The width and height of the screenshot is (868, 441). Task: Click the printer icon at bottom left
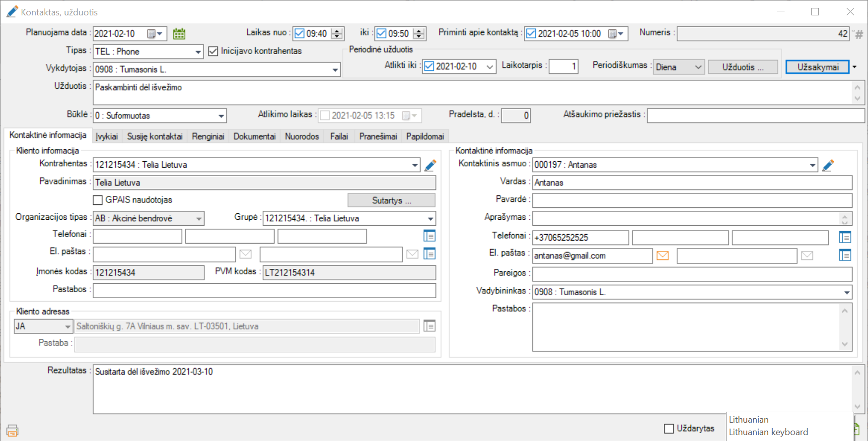[x=12, y=430]
